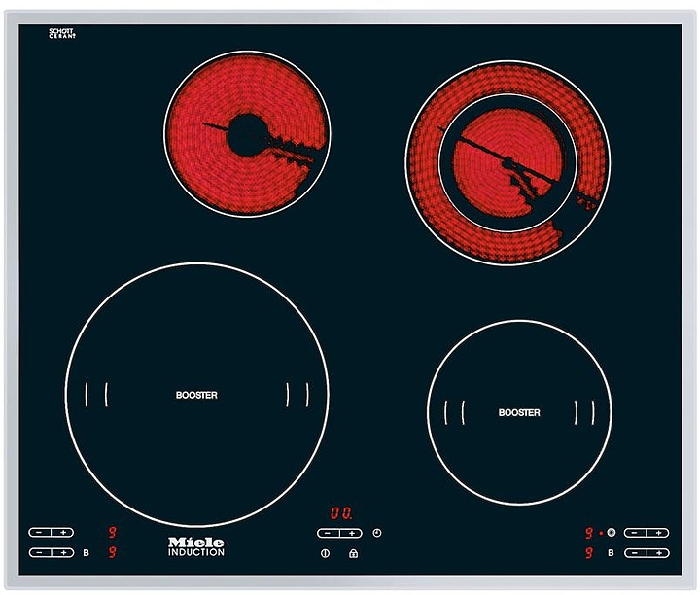Tap the padlock safety lock symbol
The width and height of the screenshot is (700, 595).
click(353, 553)
